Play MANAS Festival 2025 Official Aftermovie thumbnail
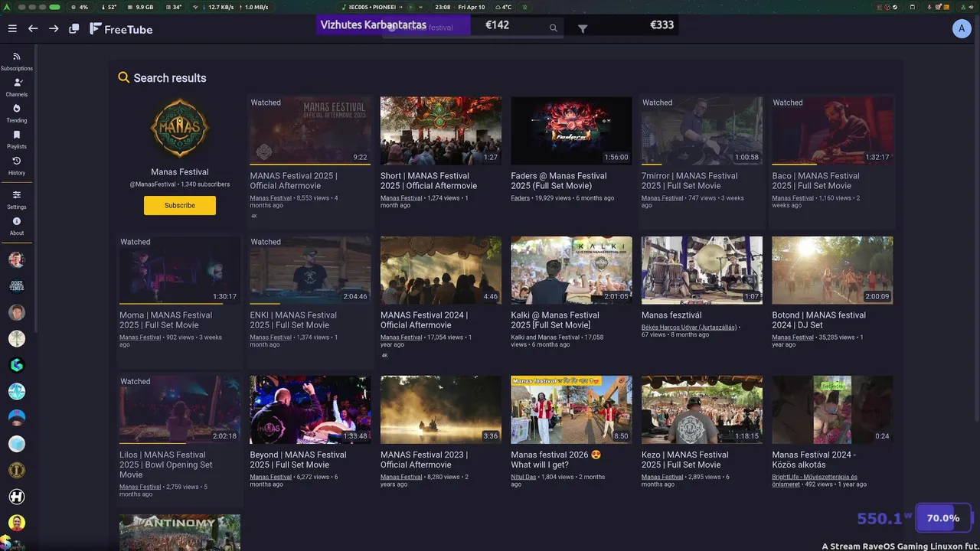Viewport: 980px width, 551px height. point(310,130)
